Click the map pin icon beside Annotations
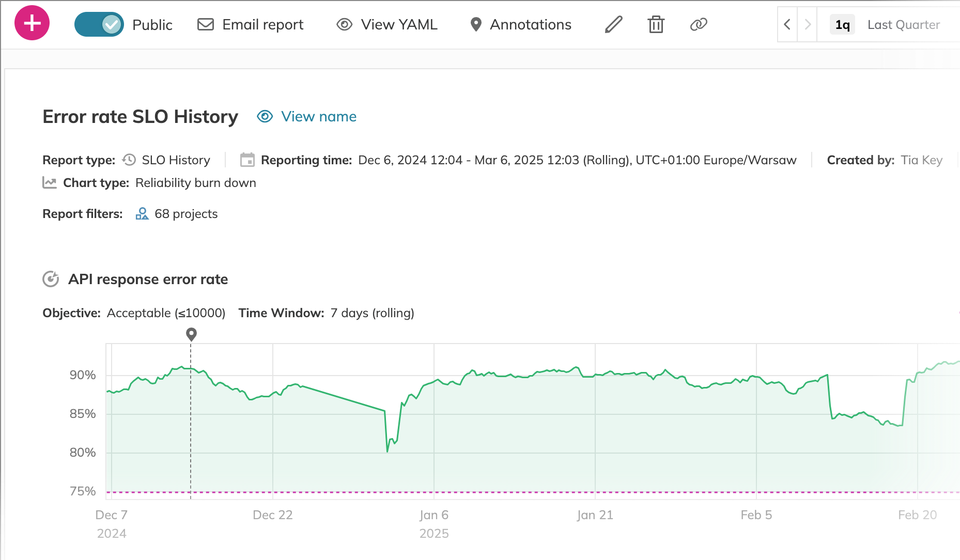 [x=476, y=24]
